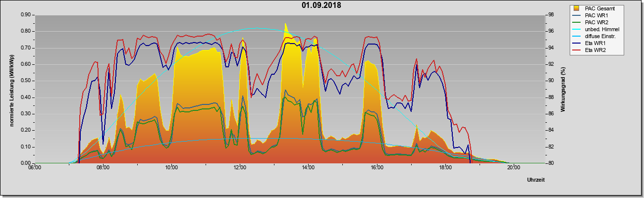This screenshot has width=644, height=198.
Task: Click the Wirkungsgrad (%) axis label
Action: (563, 89)
